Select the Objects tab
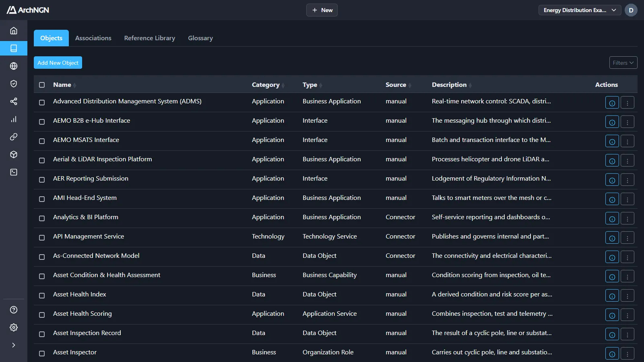The width and height of the screenshot is (644, 362). [x=51, y=38]
